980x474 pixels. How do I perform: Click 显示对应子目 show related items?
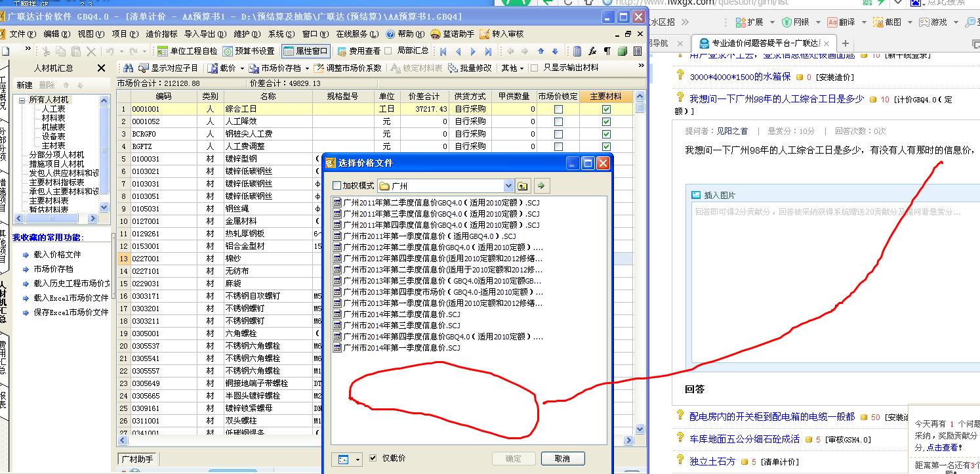point(169,68)
